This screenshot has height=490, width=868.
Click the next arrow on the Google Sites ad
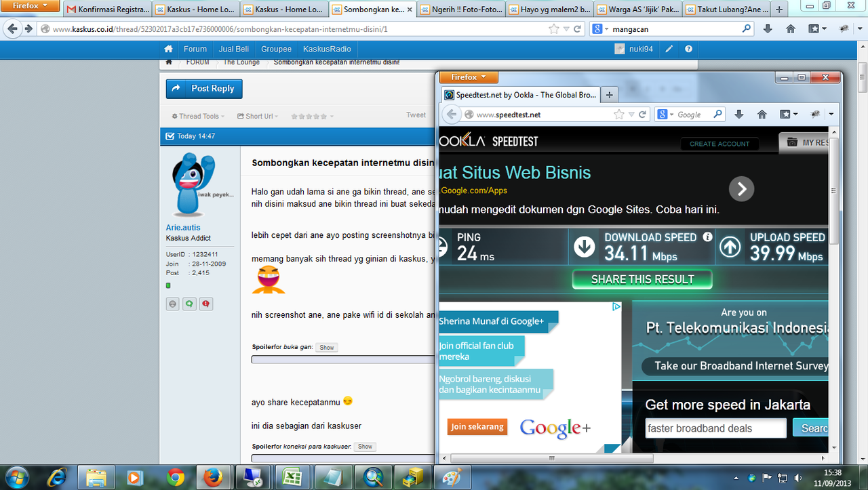click(741, 189)
